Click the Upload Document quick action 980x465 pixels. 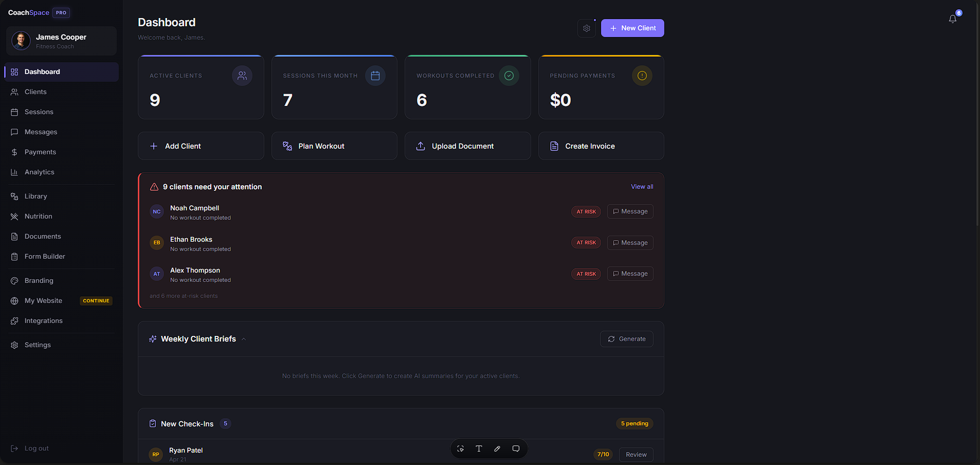(468, 146)
